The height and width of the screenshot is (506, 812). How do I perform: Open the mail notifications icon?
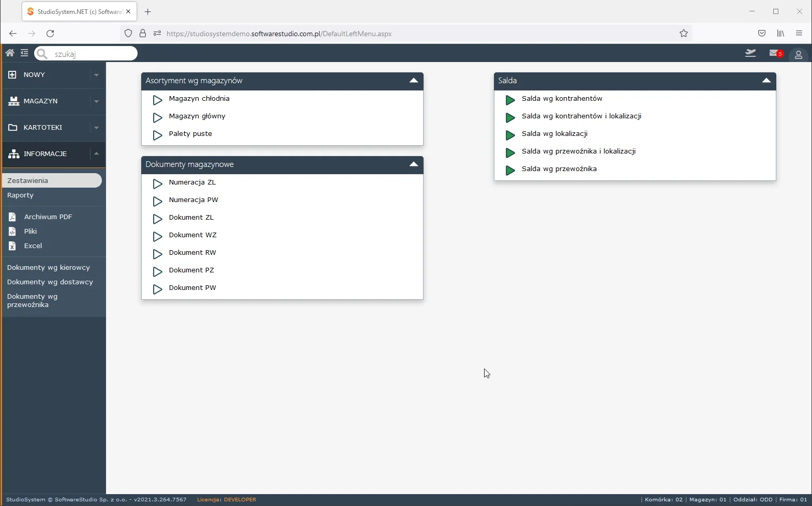click(x=775, y=53)
